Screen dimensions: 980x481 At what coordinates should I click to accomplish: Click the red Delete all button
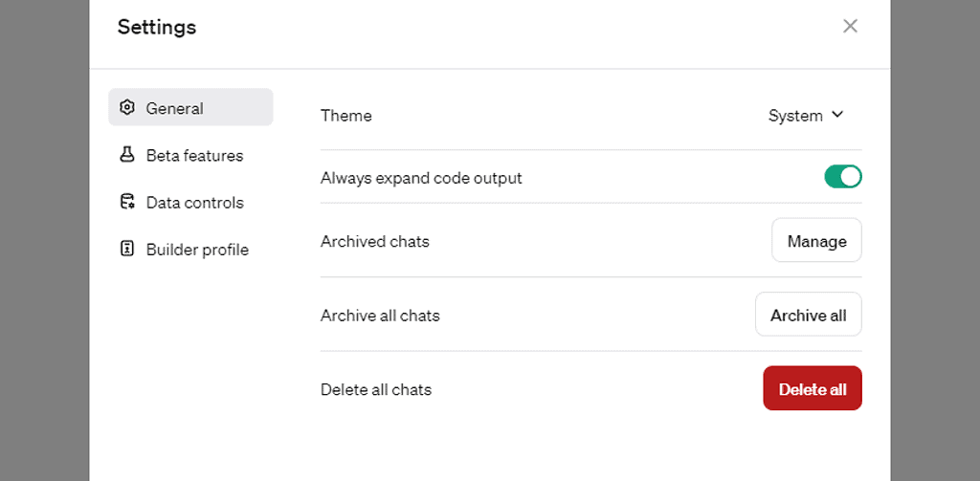(x=812, y=388)
